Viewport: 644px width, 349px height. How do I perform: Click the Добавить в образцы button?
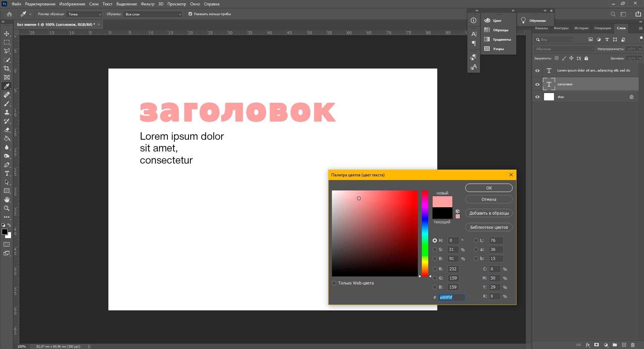(489, 213)
